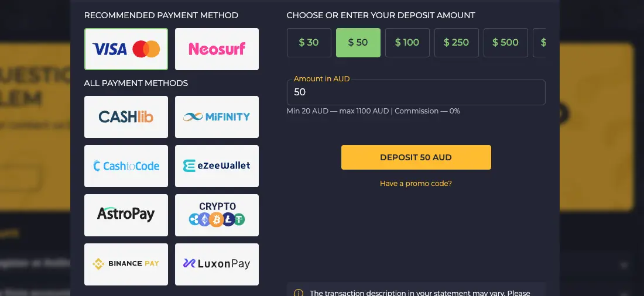This screenshot has height=296, width=644.
Task: Select the $ 30 deposit amount
Action: click(x=309, y=43)
